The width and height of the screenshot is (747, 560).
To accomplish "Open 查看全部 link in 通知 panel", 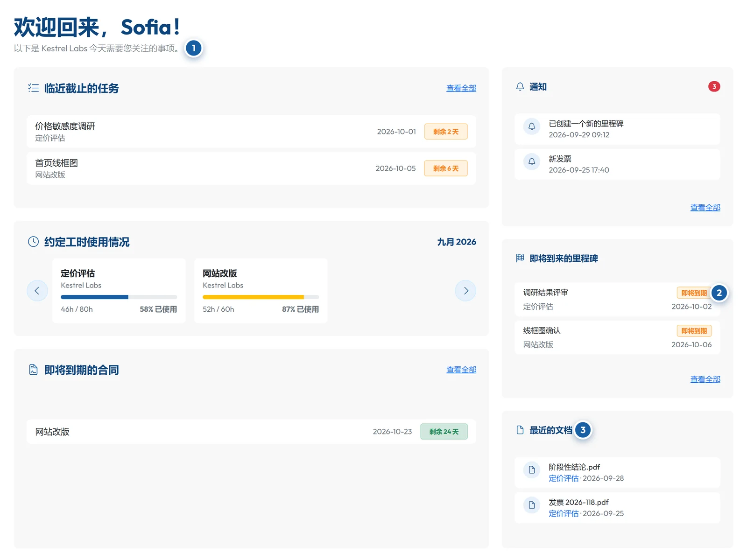I will 705,208.
